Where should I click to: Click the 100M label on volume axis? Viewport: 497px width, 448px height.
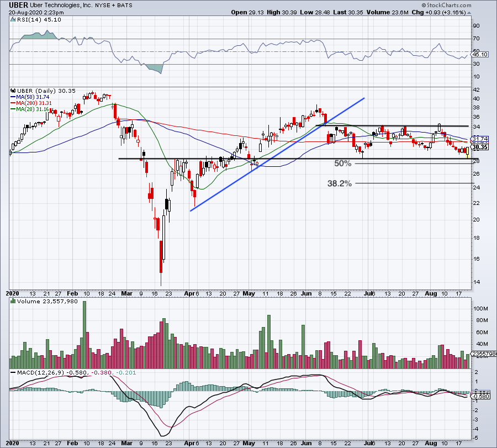[x=481, y=308]
